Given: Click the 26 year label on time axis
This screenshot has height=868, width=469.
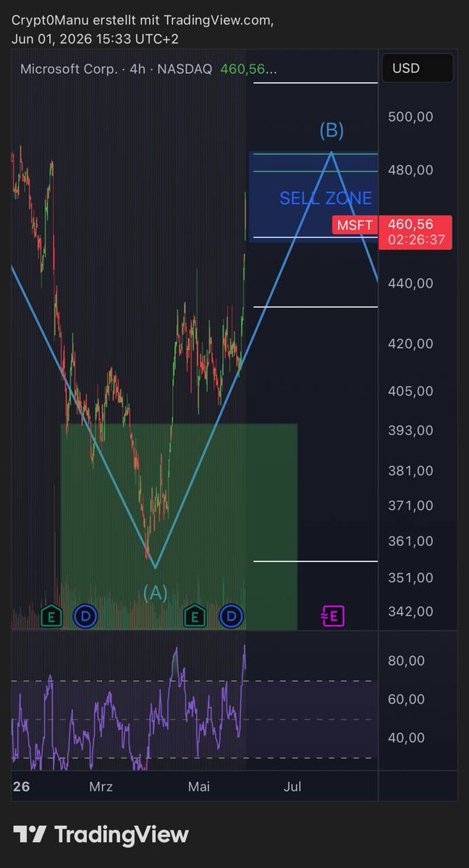Looking at the screenshot, I should (21, 787).
